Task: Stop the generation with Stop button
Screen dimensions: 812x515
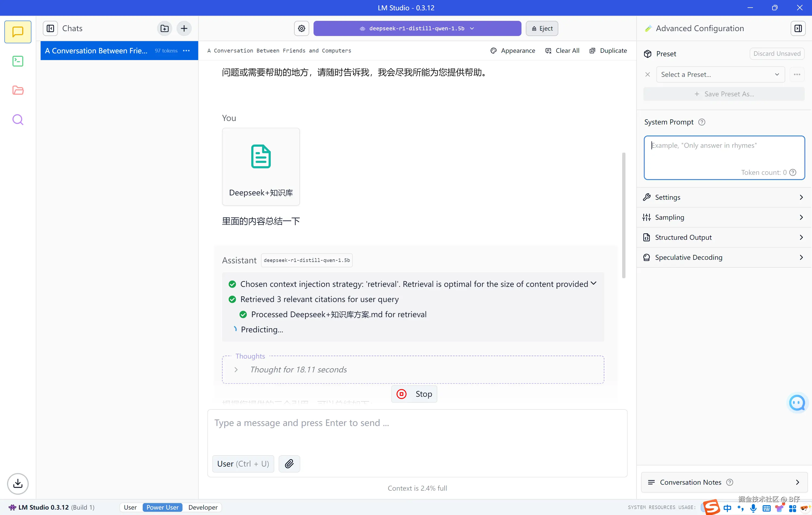Action: click(414, 394)
